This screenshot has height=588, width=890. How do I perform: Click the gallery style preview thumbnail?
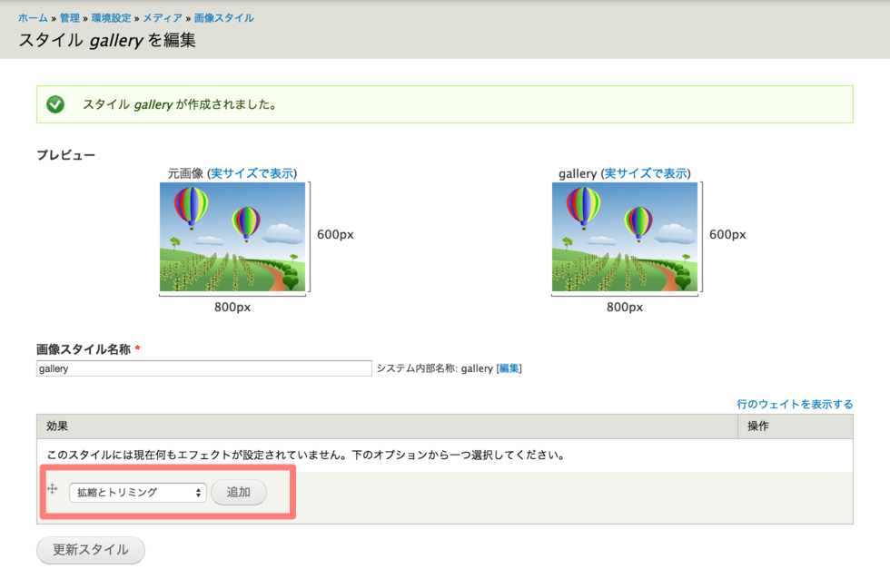point(625,237)
